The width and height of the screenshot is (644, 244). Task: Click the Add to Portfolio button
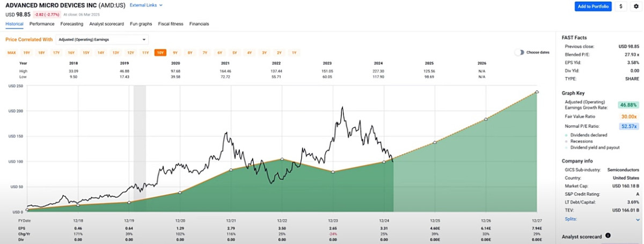(592, 6)
